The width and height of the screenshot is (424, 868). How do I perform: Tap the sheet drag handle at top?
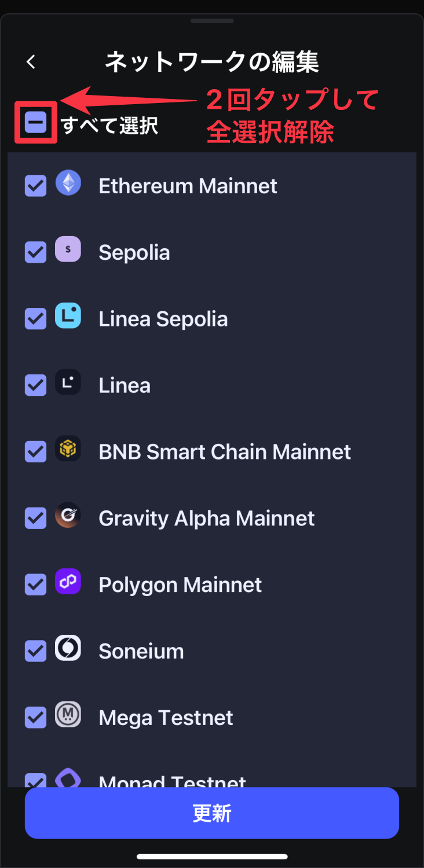pos(212,21)
